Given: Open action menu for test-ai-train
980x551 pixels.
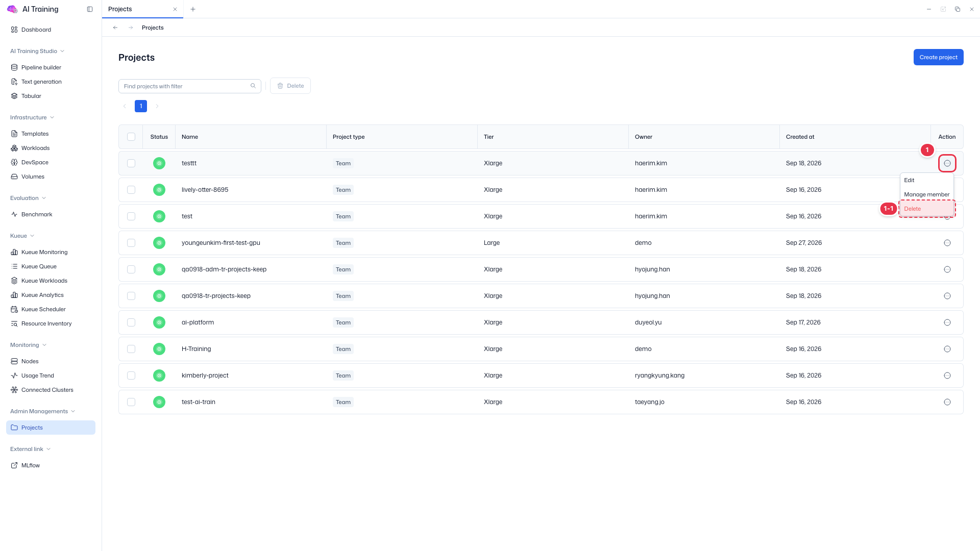Looking at the screenshot, I should pos(947,402).
